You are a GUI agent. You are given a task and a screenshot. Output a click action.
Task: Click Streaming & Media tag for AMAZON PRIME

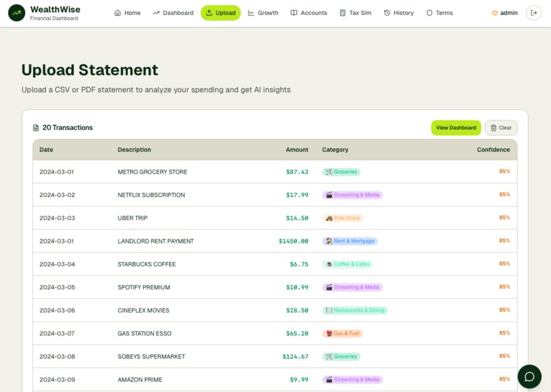[x=353, y=380]
